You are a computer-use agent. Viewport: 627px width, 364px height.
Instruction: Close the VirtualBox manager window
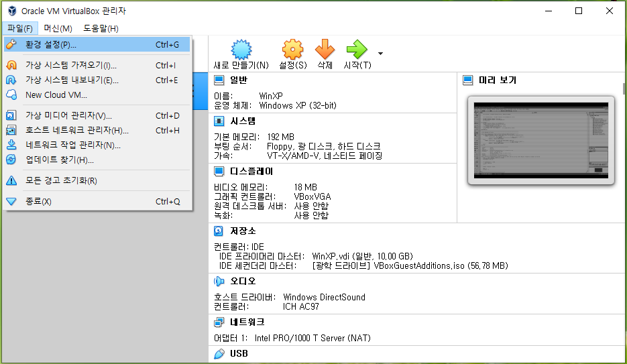pos(609,11)
